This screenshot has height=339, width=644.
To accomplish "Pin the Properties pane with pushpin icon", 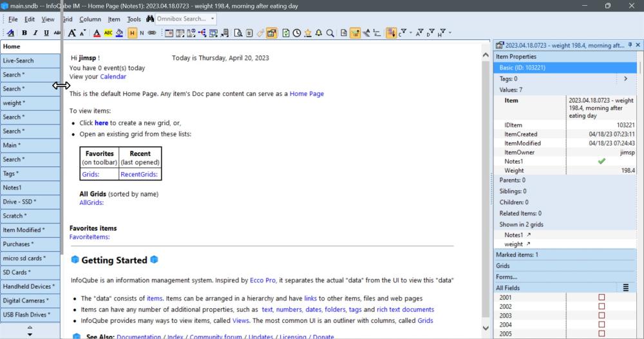I will click(630, 44).
